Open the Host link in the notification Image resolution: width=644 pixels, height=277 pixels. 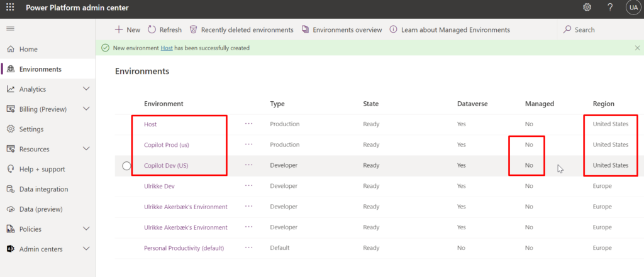pos(166,48)
